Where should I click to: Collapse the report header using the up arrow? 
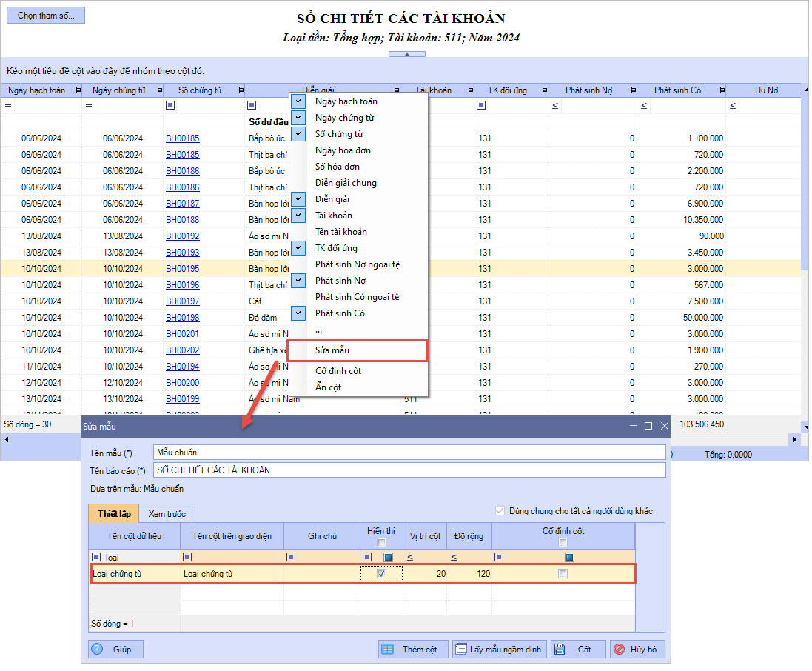(406, 54)
